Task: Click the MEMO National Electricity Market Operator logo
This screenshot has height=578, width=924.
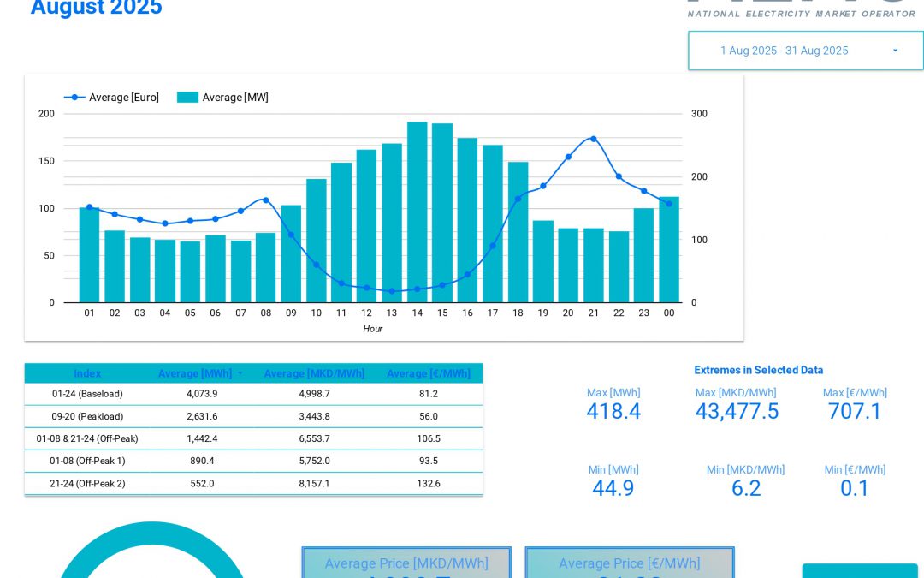Action: pos(791,9)
